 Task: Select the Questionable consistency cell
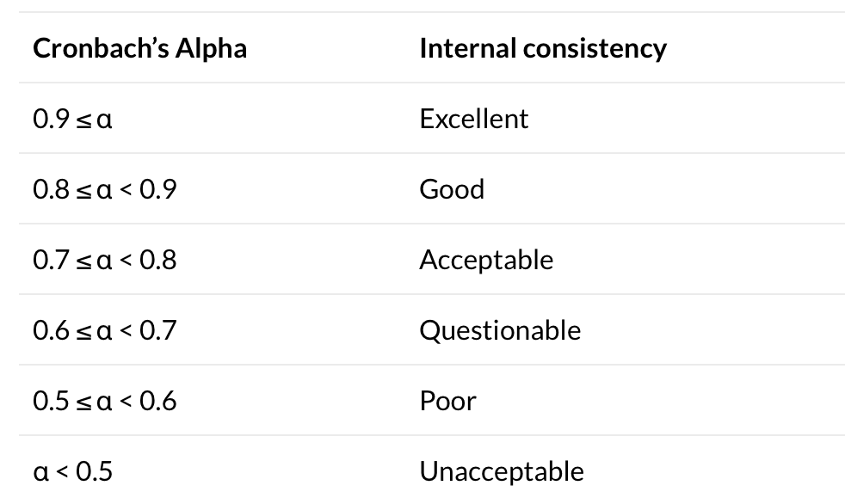pyautogui.click(x=500, y=330)
